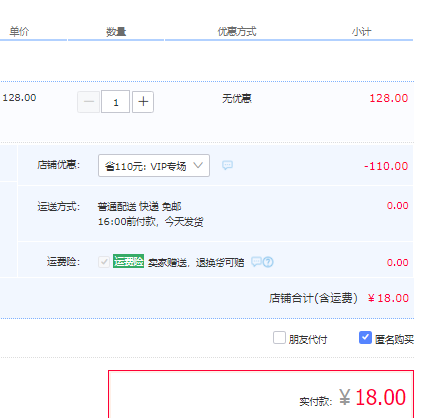Viewport: 425px width, 418px height.
Task: Click the 优惠方式 column header
Action: point(237,32)
